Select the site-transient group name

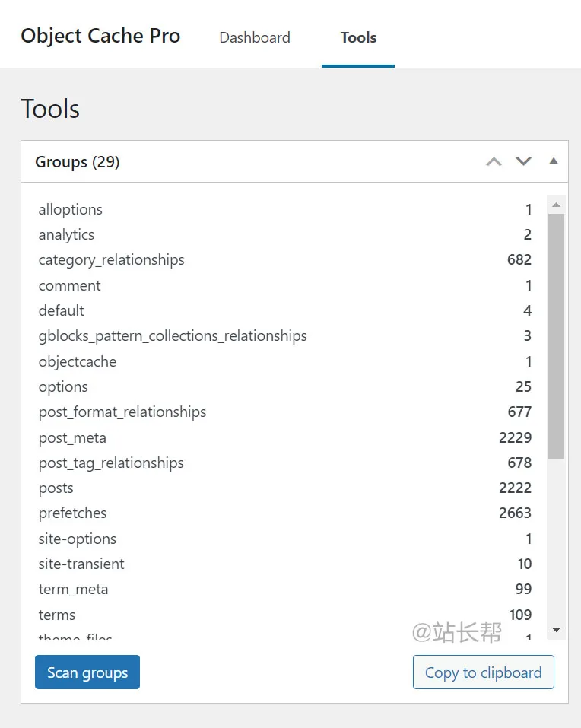point(81,564)
